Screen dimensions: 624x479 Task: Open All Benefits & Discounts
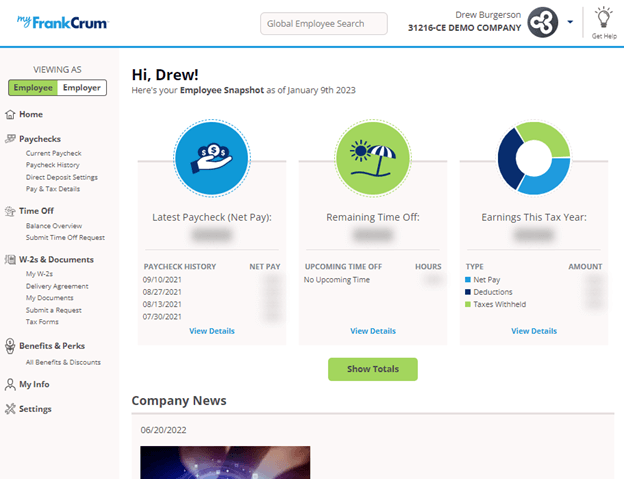pos(63,362)
